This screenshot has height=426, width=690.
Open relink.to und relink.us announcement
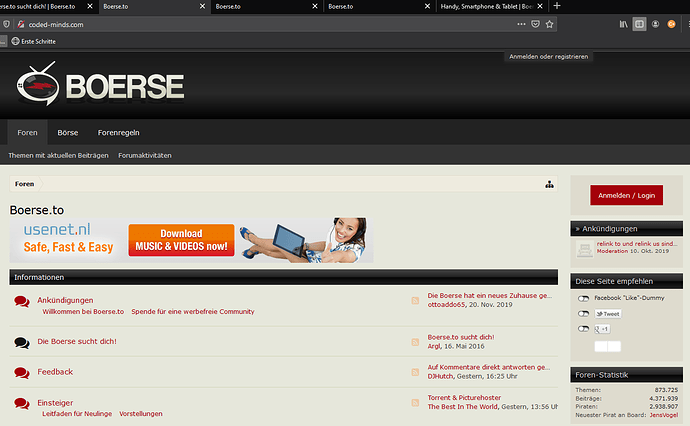(x=637, y=243)
